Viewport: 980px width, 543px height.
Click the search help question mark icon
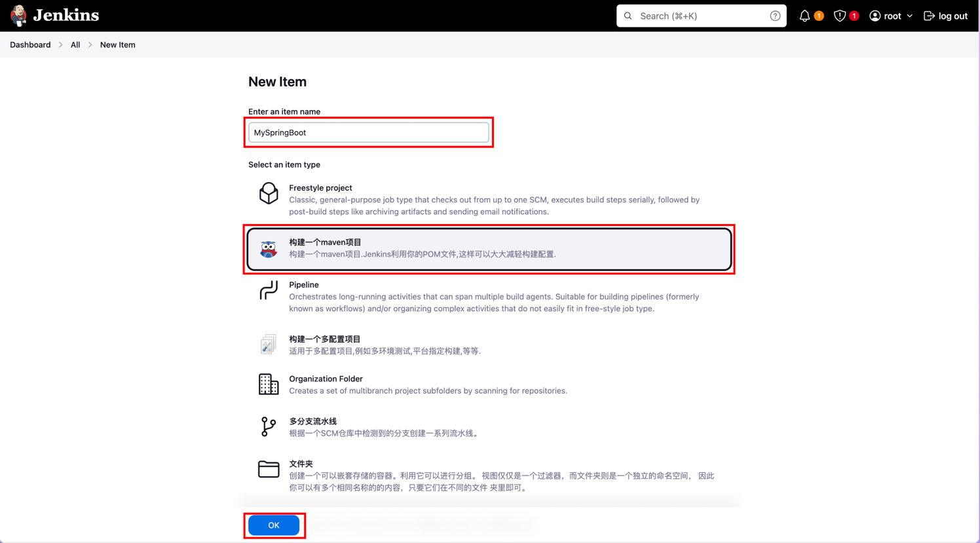tap(775, 16)
